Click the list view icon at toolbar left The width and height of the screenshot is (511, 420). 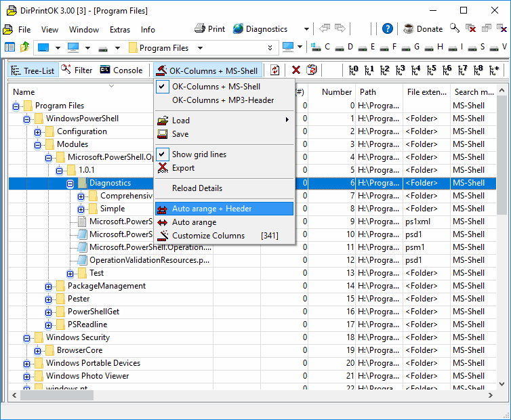9,47
